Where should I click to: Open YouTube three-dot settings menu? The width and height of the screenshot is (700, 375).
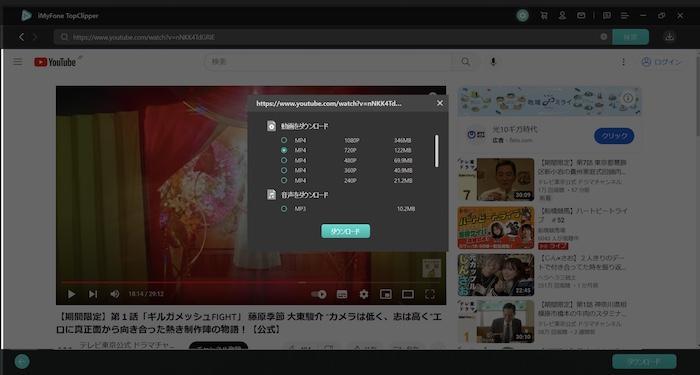click(623, 62)
